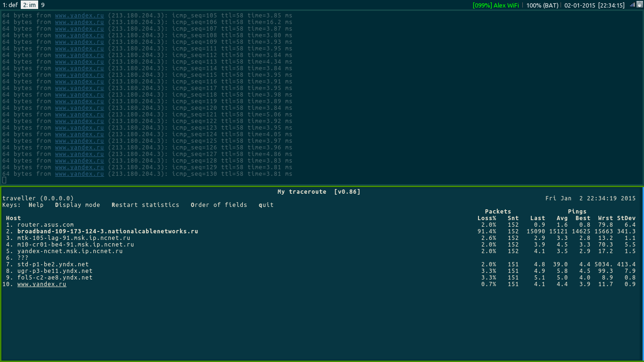The height and width of the screenshot is (362, 644).
Task: Click the Loss% column header
Action: pos(487,218)
